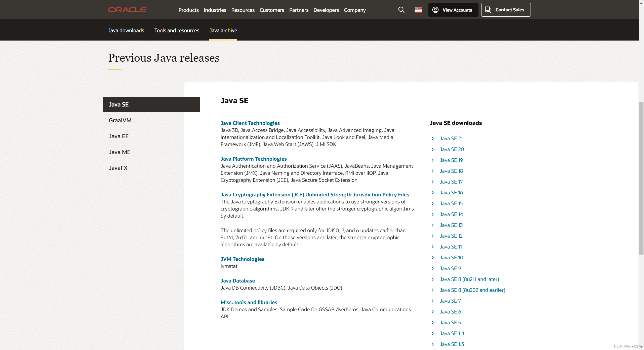644x350 pixels.
Task: Click the Java SE 8 u211 chevron icon
Action: 433,279
